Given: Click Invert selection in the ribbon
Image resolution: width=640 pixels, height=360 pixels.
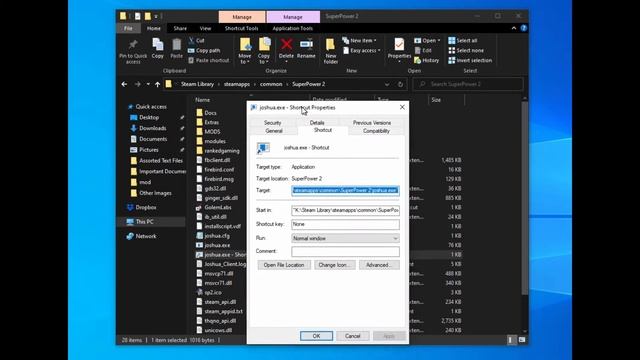Looking at the screenshot, I should point(470,60).
